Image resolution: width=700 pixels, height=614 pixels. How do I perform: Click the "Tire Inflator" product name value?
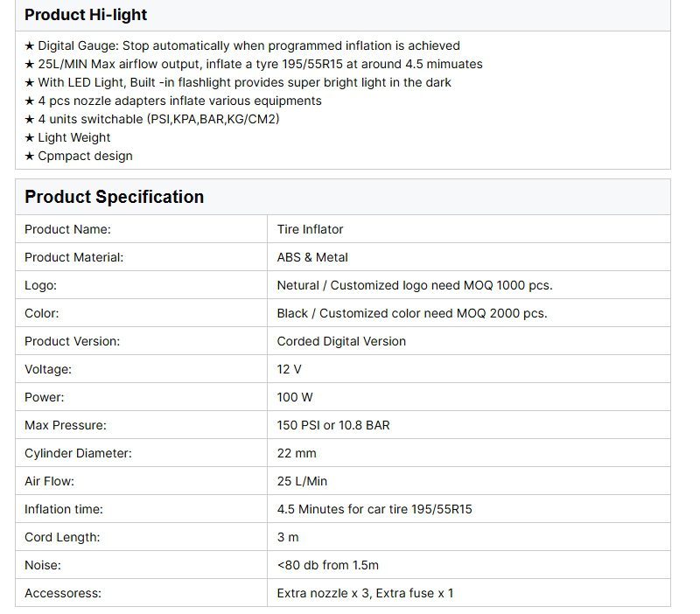click(x=310, y=229)
